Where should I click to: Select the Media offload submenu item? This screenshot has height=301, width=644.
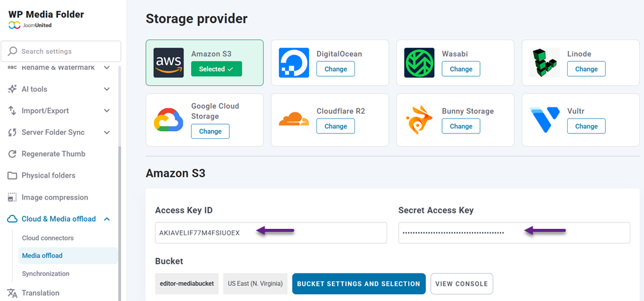(x=68, y=256)
